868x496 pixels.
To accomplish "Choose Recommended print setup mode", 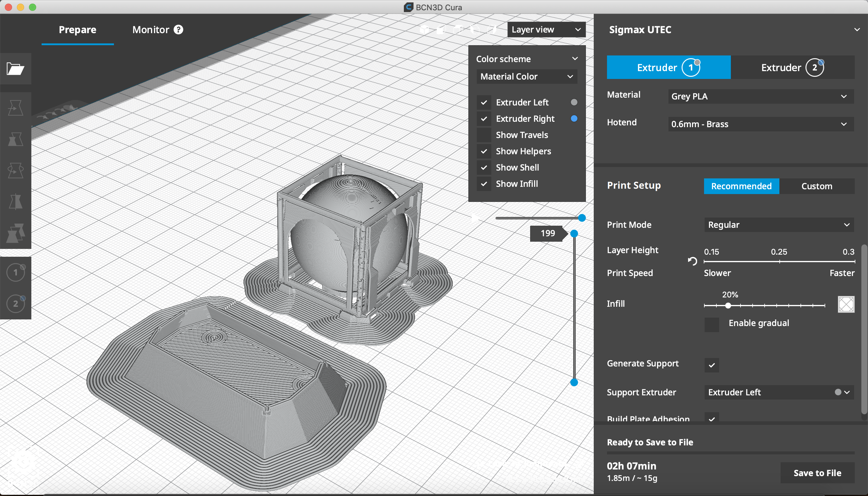I will (741, 186).
